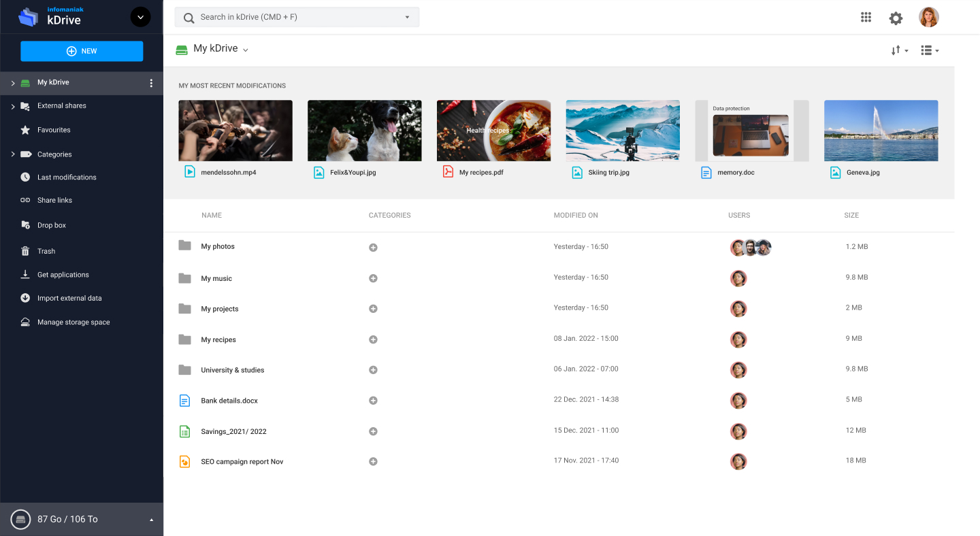Open the Geneva.jpg thumbnail
This screenshot has height=536, width=980.
(x=881, y=130)
